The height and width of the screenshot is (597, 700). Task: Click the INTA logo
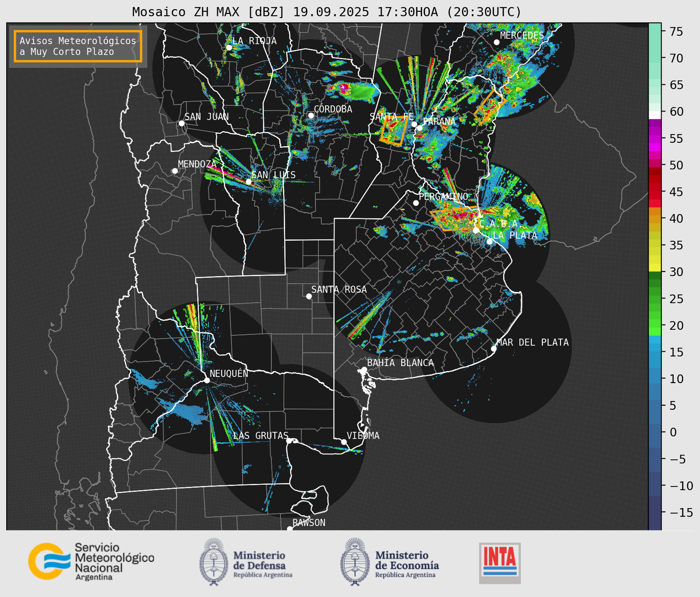pos(500,563)
